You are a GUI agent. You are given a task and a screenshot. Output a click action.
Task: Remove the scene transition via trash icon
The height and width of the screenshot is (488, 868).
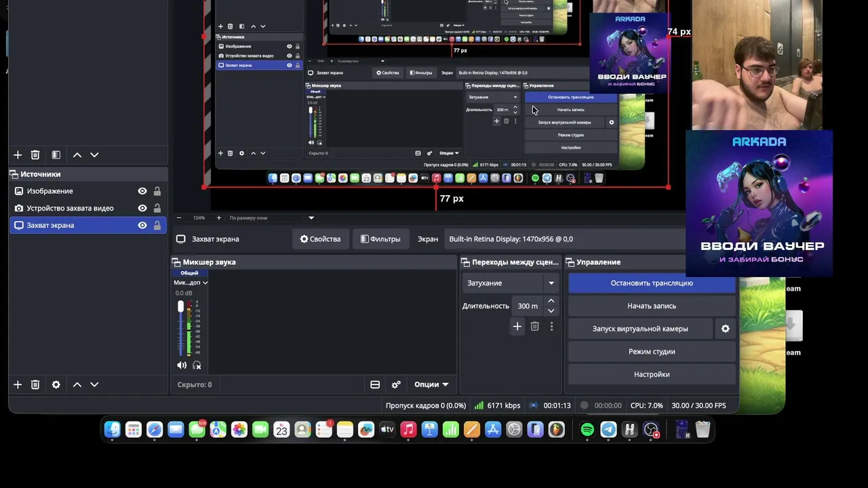pos(535,326)
